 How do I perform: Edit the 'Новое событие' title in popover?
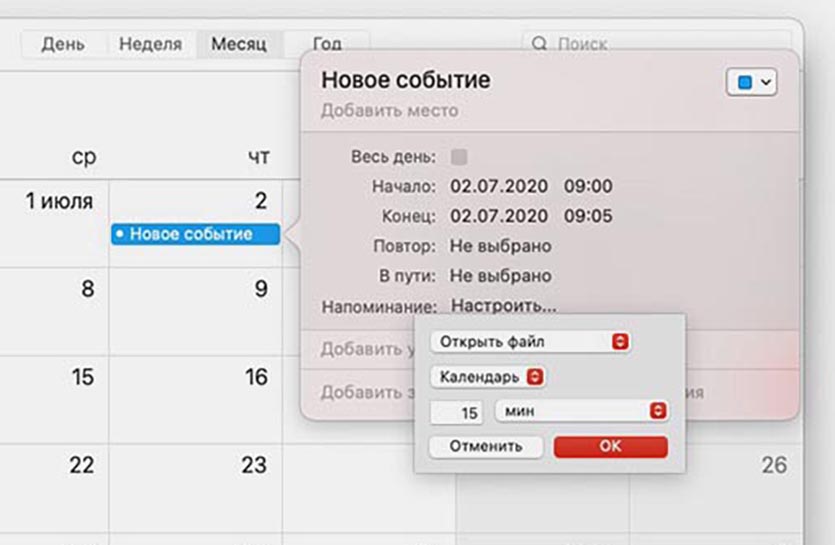point(405,80)
